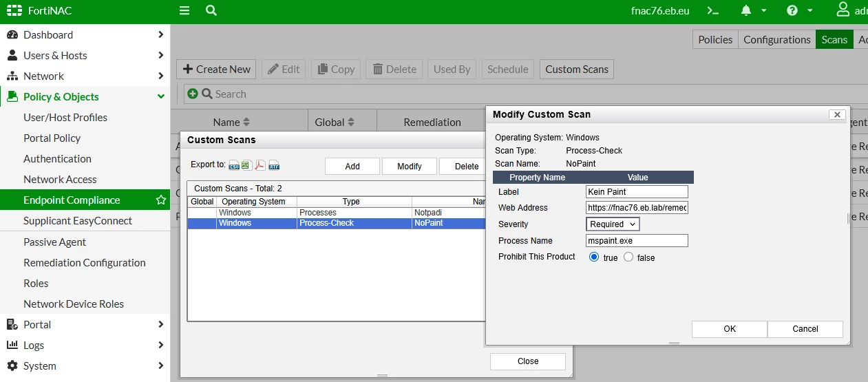Open Remediation Configuration in sidebar
The width and height of the screenshot is (868, 382).
coord(85,262)
